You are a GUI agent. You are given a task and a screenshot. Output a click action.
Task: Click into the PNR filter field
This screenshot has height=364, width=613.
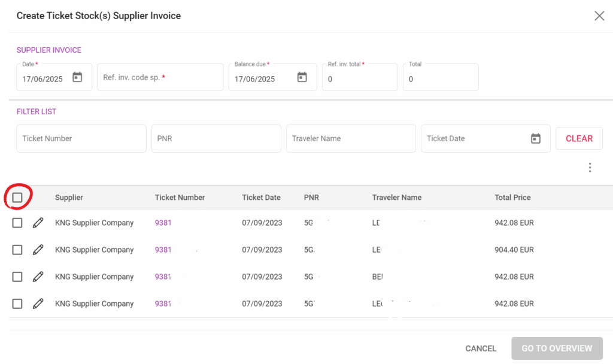216,138
